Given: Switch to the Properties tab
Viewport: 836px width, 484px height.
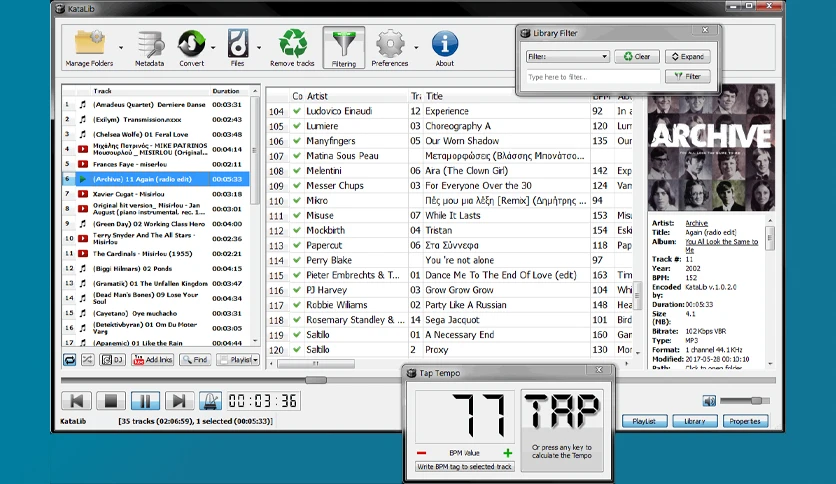Looking at the screenshot, I should (x=745, y=421).
